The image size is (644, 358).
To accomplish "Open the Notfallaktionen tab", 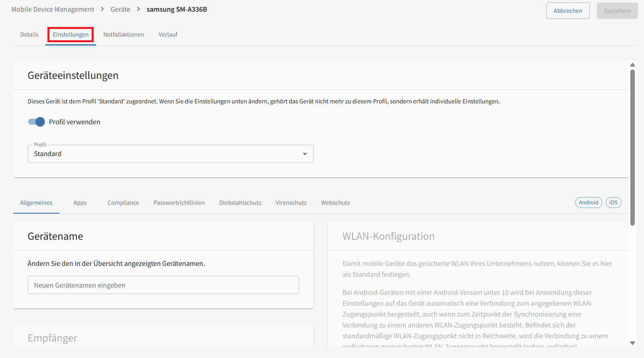I will click(124, 35).
